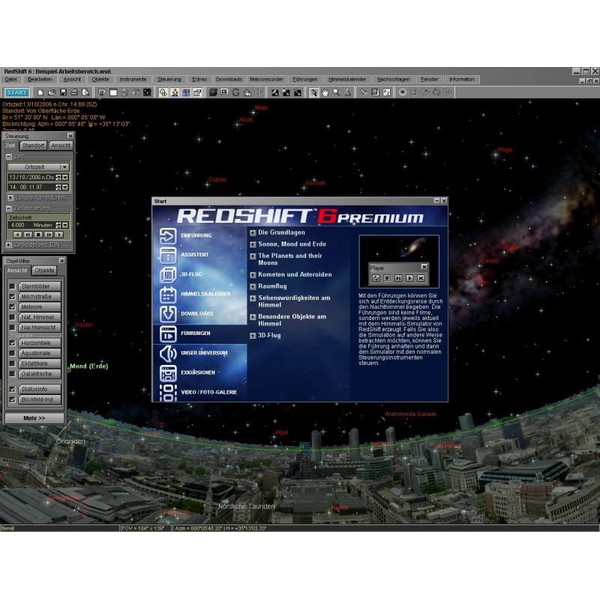Screen dimensions: 600x600
Task: Select the arrow pointer tool in toolbar
Action: (313, 92)
